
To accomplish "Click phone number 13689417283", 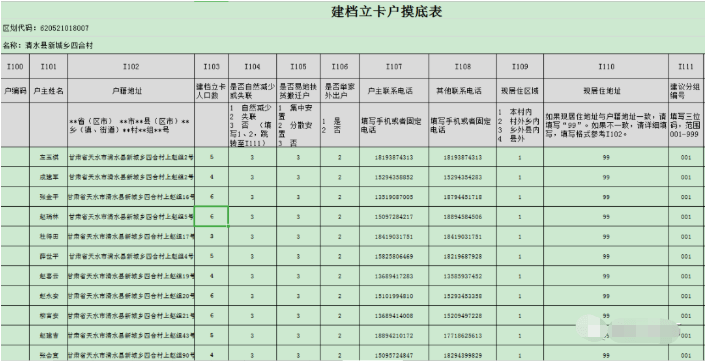I will 394,276.
